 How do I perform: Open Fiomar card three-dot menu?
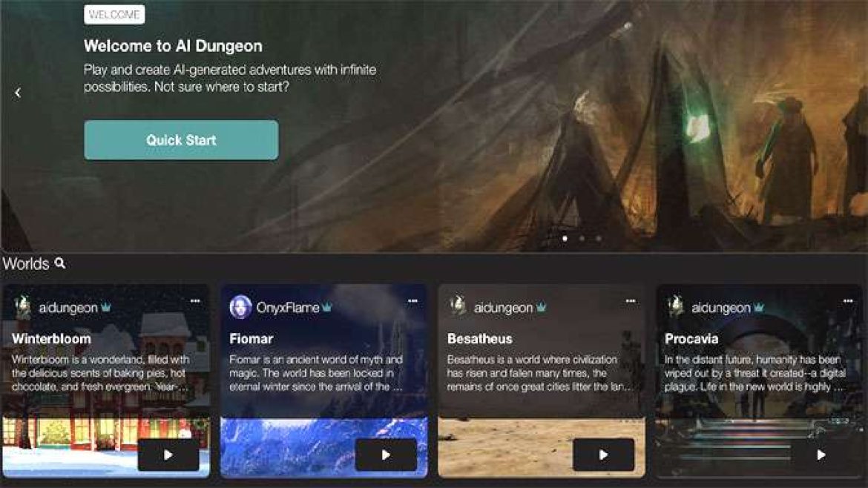pyautogui.click(x=412, y=301)
